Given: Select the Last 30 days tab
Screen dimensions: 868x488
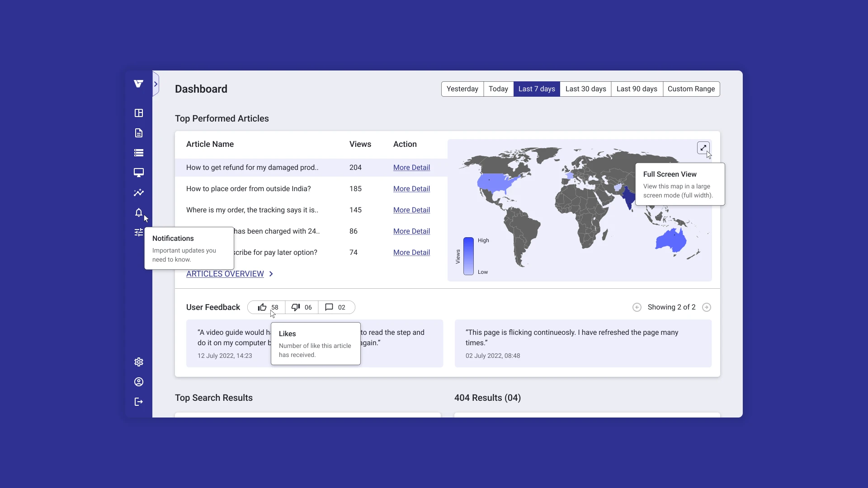Looking at the screenshot, I should (585, 89).
